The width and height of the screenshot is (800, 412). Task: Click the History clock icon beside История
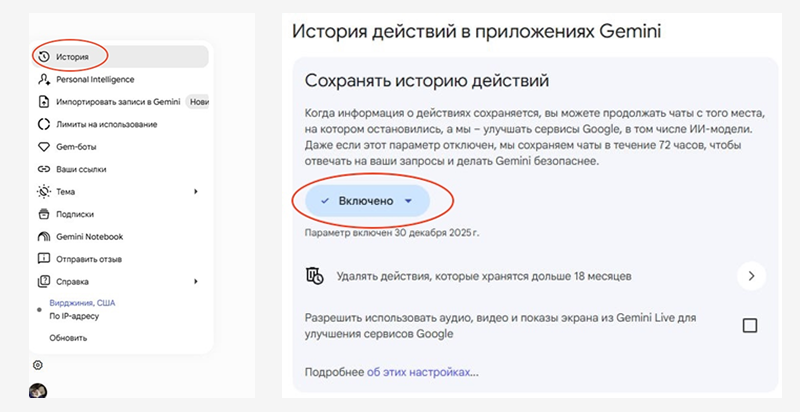pyautogui.click(x=44, y=57)
